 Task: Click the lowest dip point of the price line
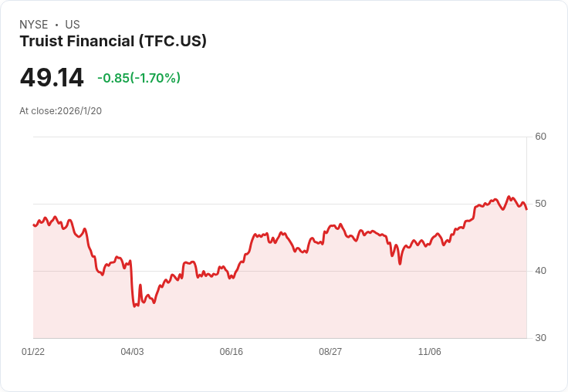tap(134, 306)
